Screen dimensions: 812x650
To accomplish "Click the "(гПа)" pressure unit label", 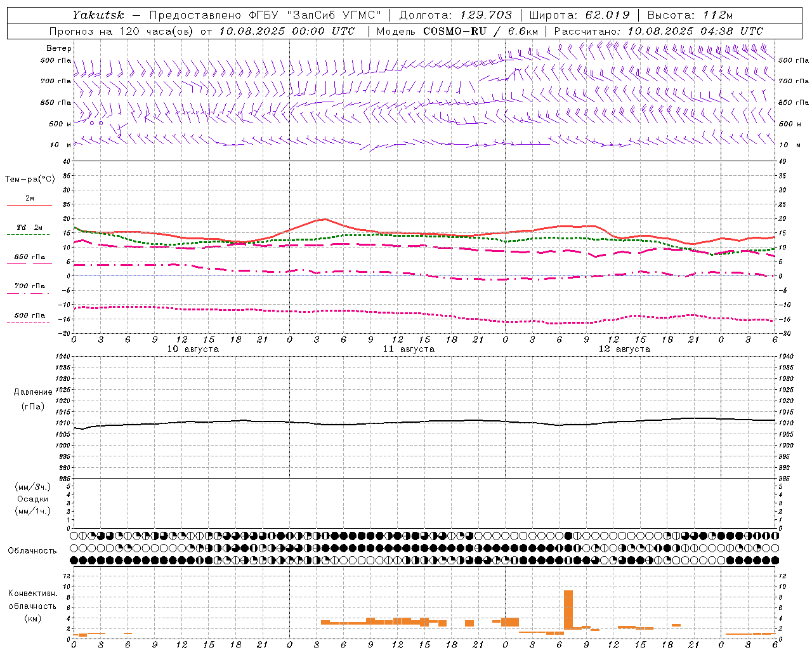I will tap(33, 407).
